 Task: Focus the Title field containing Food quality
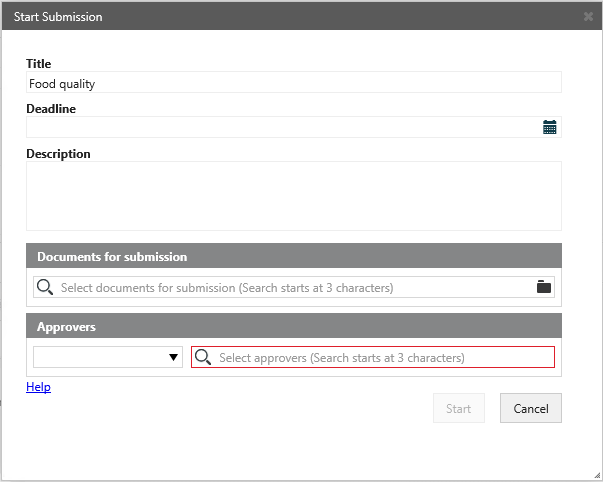(293, 84)
